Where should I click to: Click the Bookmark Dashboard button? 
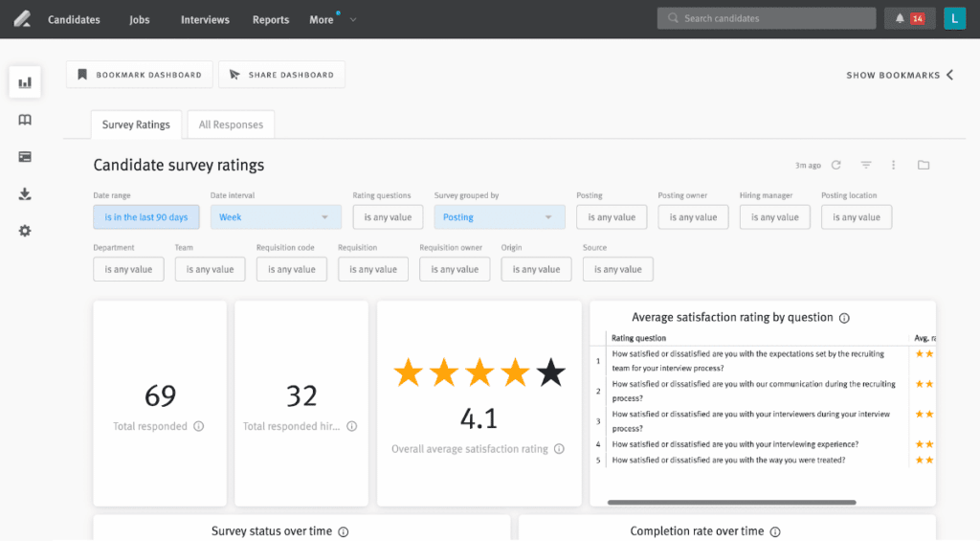point(139,75)
